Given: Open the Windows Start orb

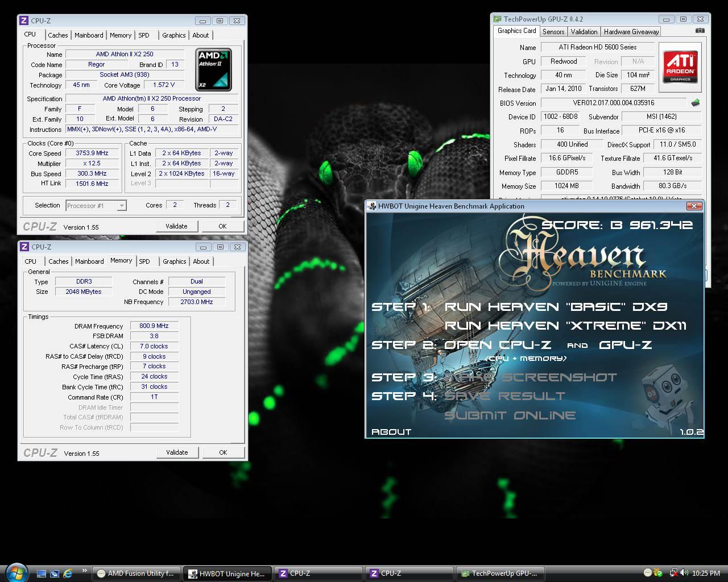Looking at the screenshot, I should click(x=15, y=572).
